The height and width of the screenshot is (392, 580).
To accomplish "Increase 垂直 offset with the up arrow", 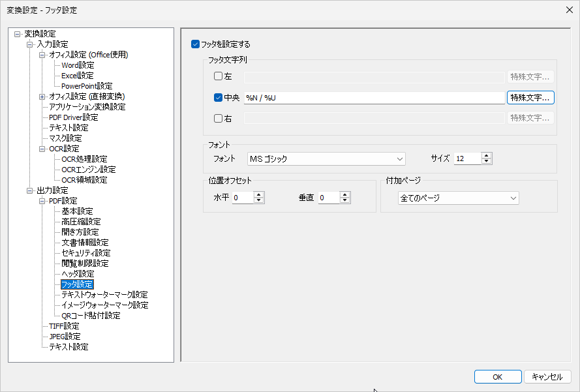I will click(345, 194).
